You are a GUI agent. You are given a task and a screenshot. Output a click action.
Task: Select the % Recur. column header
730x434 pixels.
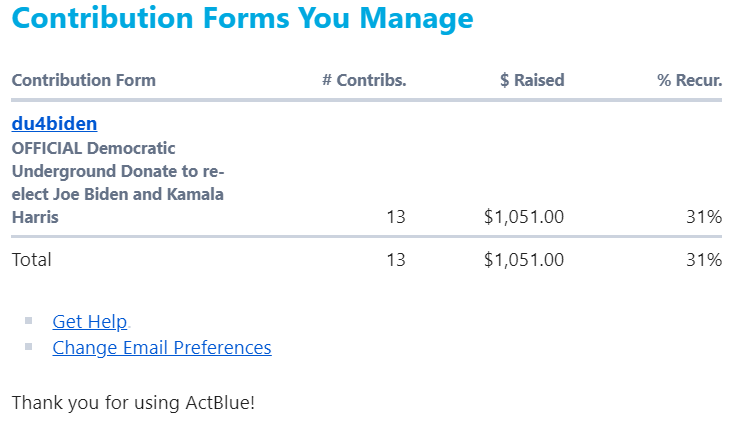(x=689, y=80)
